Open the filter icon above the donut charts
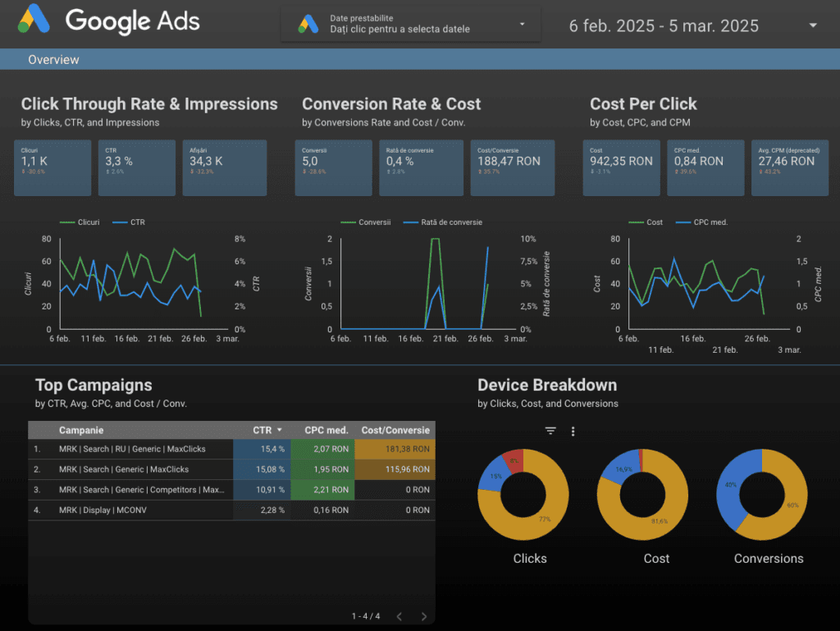This screenshot has height=631, width=840. click(x=550, y=431)
